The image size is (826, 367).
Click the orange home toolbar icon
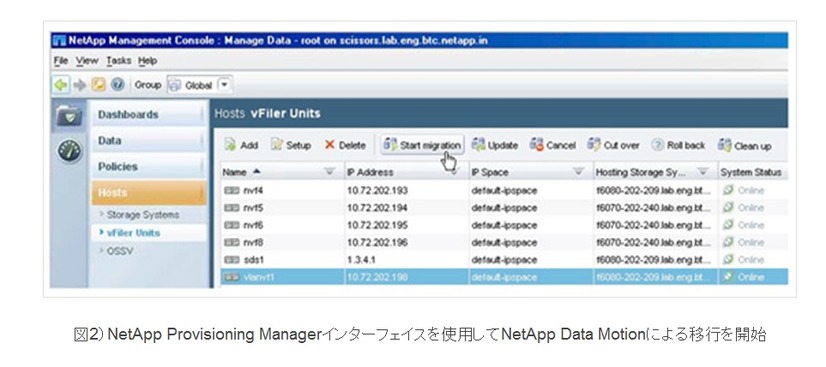tap(99, 85)
